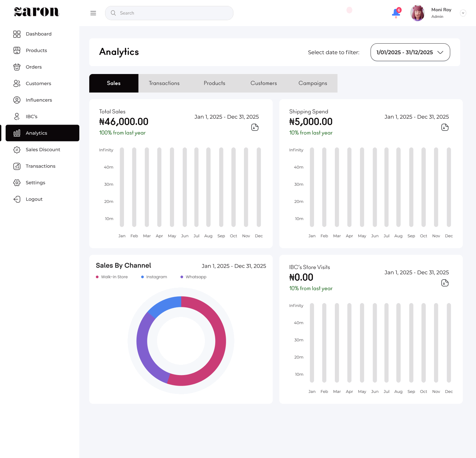Open notifications bell with badge 6
Screen dimensions: 476x458
[396, 13]
